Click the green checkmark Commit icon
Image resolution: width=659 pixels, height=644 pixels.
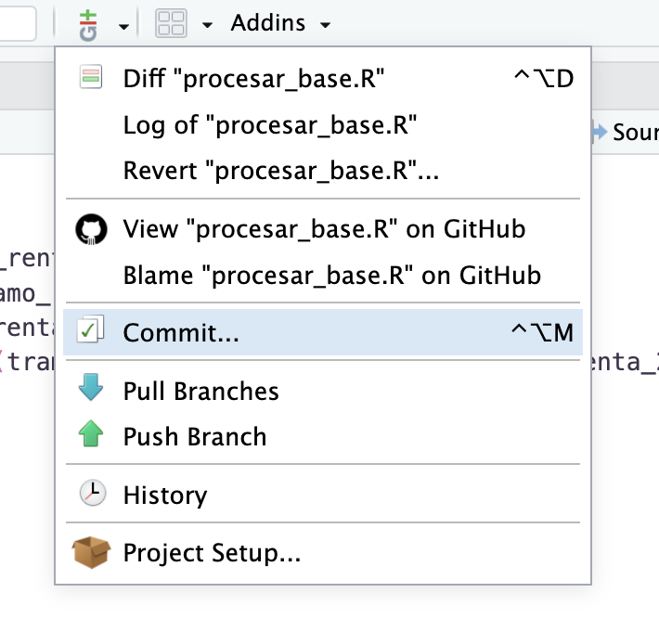90,332
